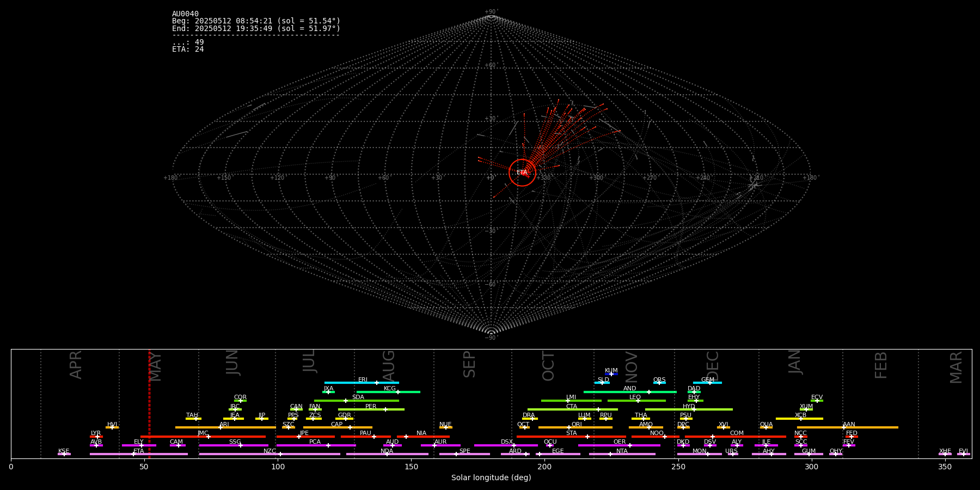The width and height of the screenshot is (980, 490).
Task: Click the FED shower label
Action: point(852,433)
